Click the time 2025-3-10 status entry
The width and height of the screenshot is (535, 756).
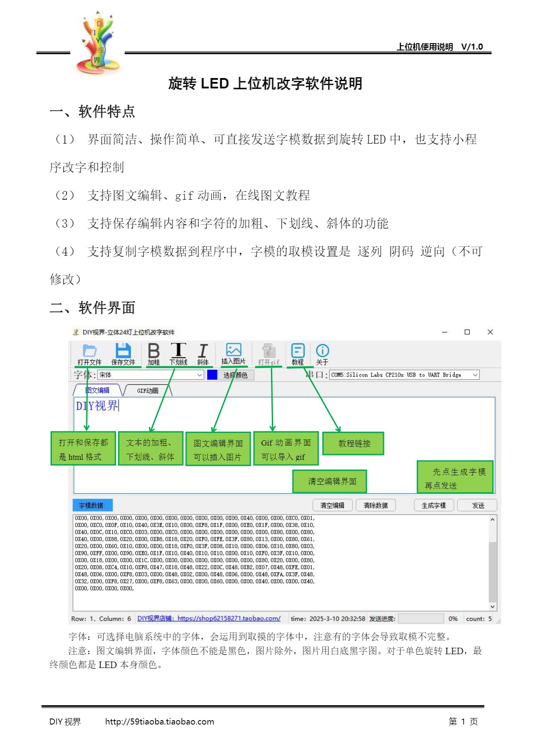coord(328,619)
